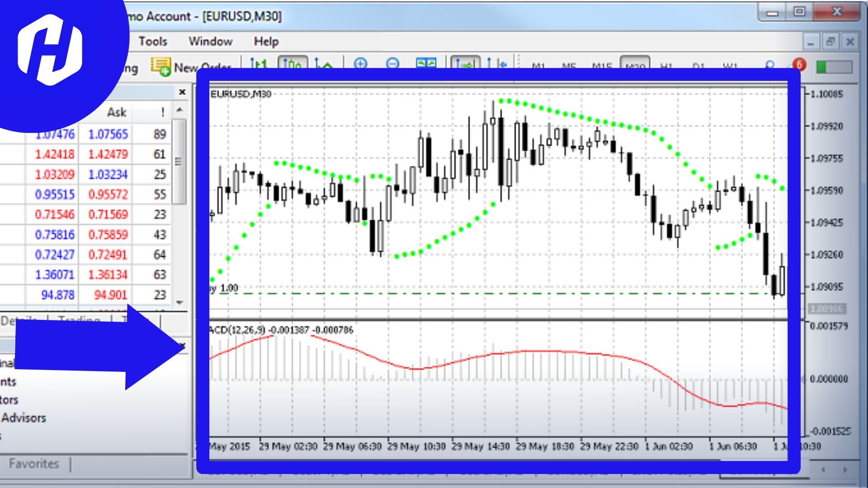Sort by the Ask column header
The width and height of the screenshot is (868, 488).
(117, 112)
